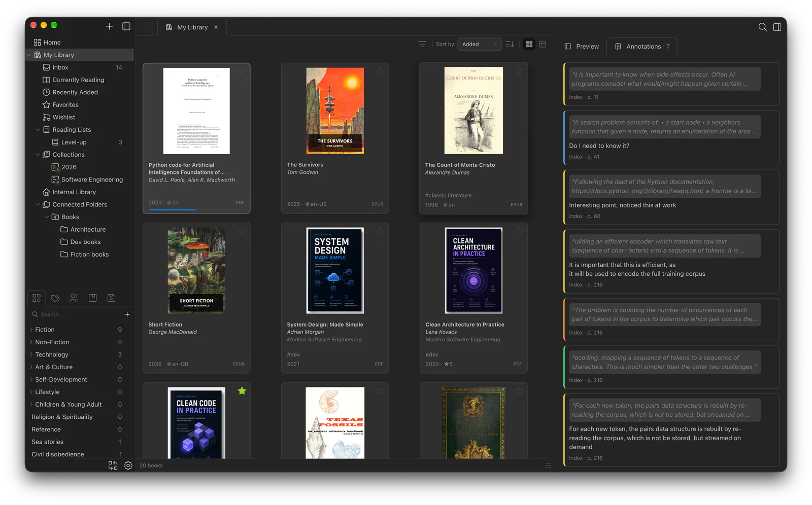
Task: Select the tags icon in lower sidebar tabs
Action: click(55, 298)
